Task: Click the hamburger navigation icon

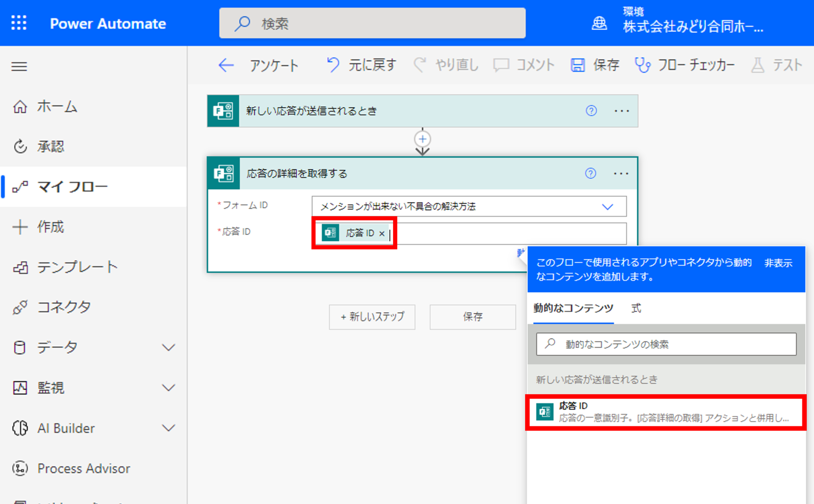Action: point(19,66)
